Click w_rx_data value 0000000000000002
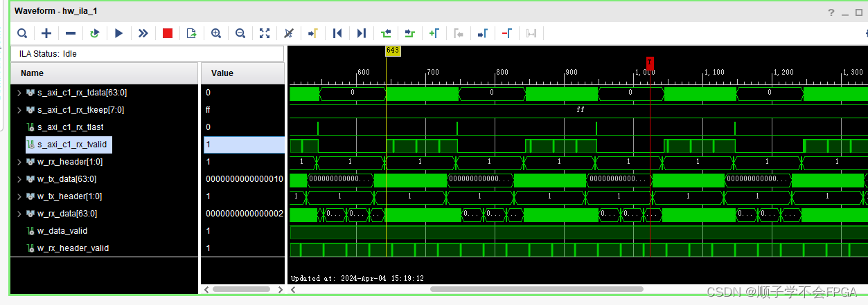868x305 pixels. [x=245, y=213]
